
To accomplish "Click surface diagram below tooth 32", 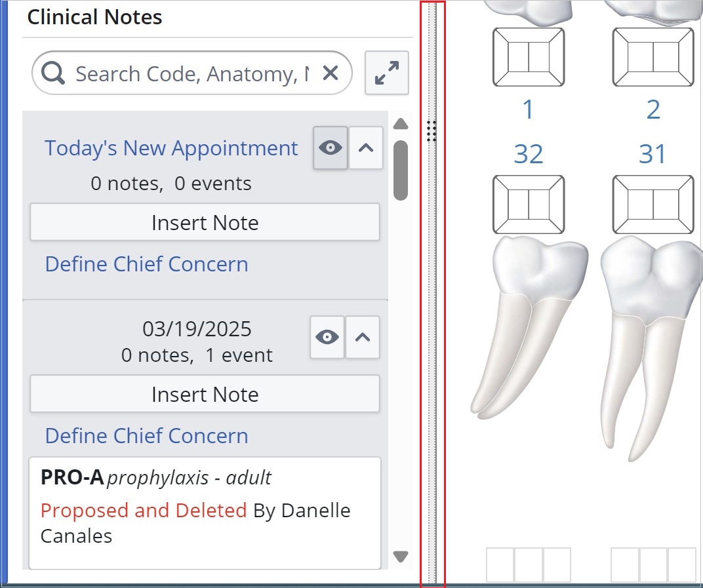I will tap(529, 205).
